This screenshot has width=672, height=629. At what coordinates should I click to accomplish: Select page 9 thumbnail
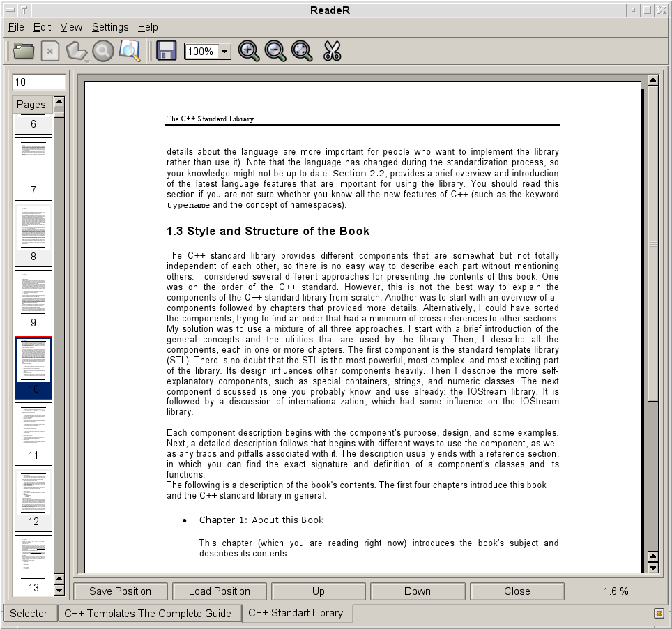[33, 301]
